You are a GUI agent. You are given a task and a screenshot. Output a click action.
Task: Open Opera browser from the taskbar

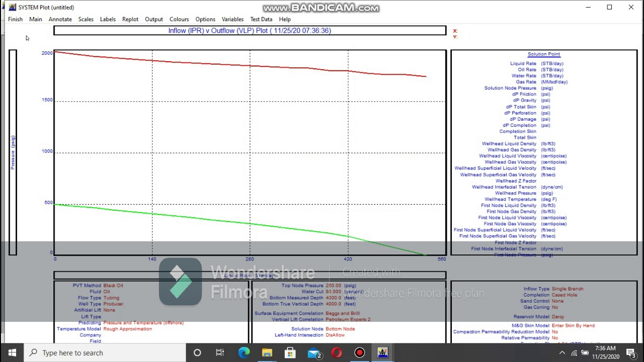click(x=337, y=353)
